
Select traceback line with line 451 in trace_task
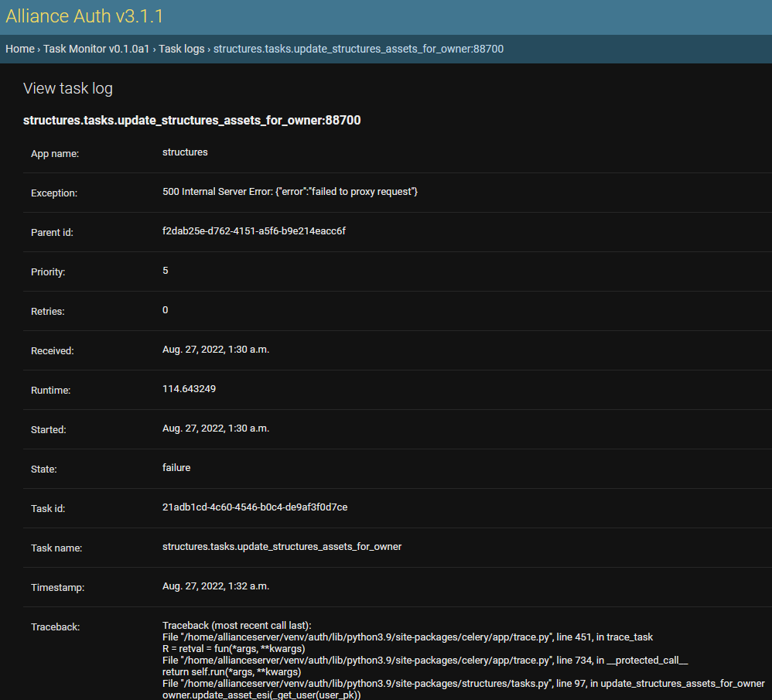(x=408, y=637)
